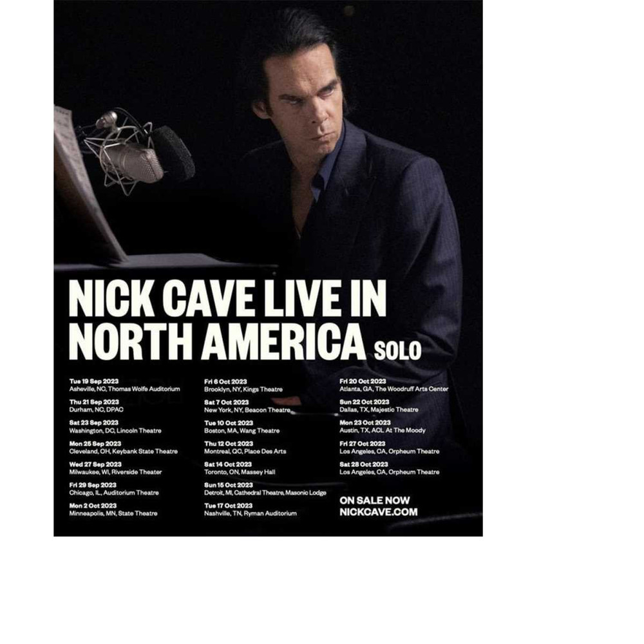The width and height of the screenshot is (644, 644).
Task: Select the Brooklyn Kings Theatre date
Action: (x=243, y=385)
